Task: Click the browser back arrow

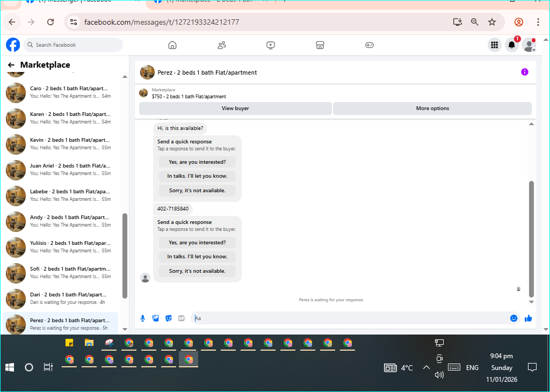Action: pyautogui.click(x=12, y=22)
